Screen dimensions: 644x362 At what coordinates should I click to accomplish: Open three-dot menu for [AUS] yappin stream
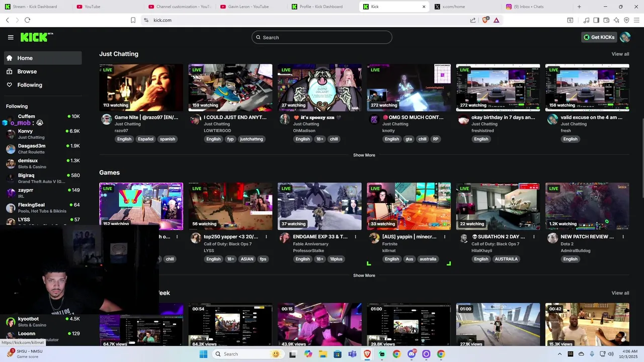[445, 237]
